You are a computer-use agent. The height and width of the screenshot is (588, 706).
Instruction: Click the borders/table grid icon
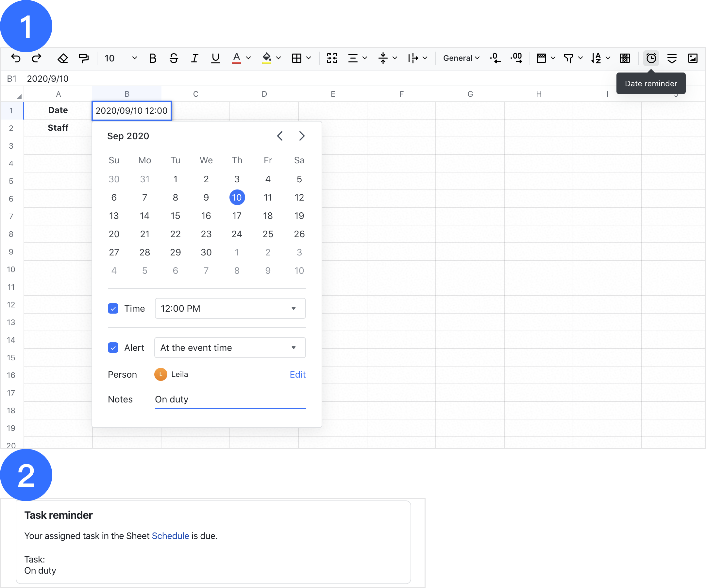297,58
